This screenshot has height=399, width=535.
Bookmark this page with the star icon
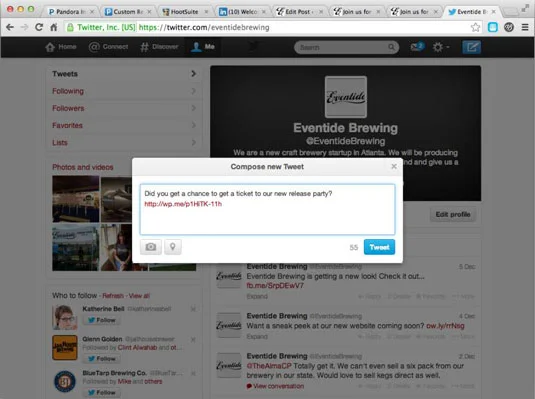[x=475, y=27]
